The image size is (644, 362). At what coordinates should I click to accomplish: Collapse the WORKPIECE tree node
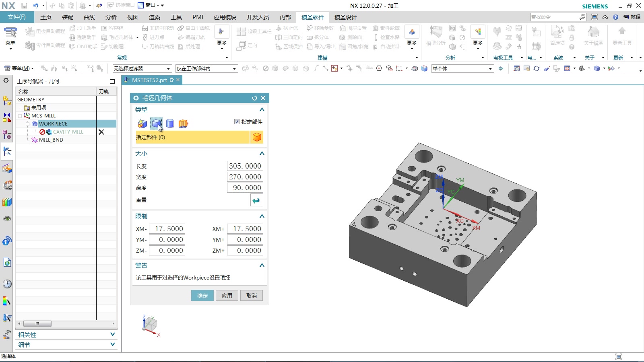click(28, 124)
